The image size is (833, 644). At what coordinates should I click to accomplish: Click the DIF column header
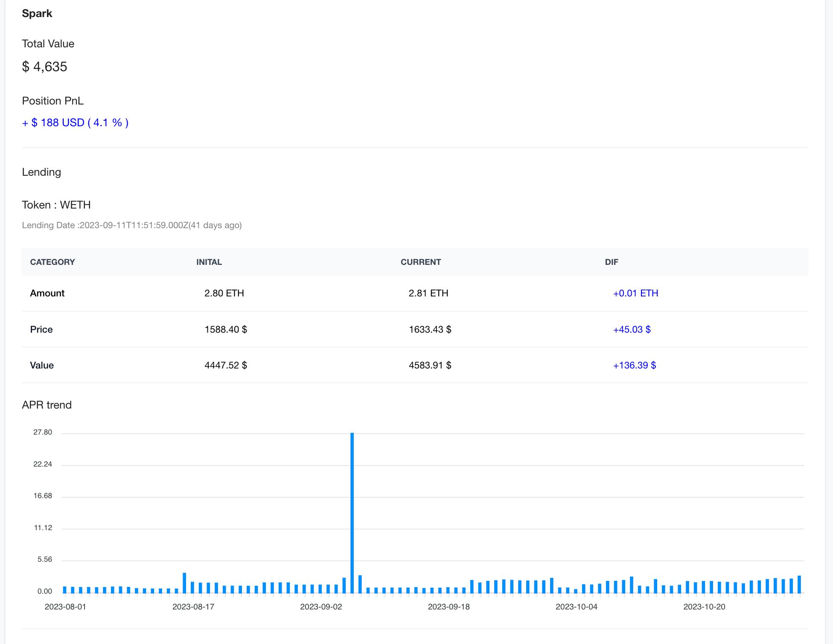click(612, 262)
